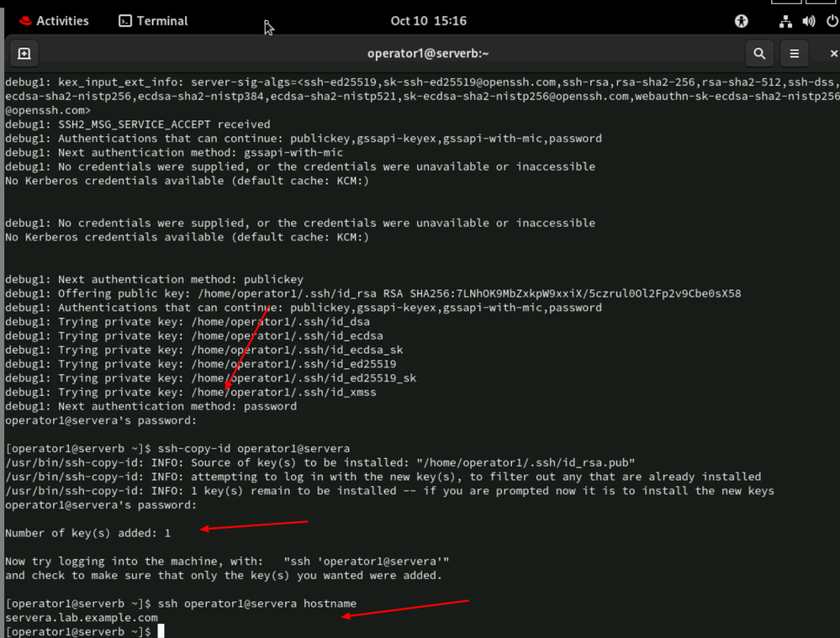Open a new terminal tab

tap(24, 54)
